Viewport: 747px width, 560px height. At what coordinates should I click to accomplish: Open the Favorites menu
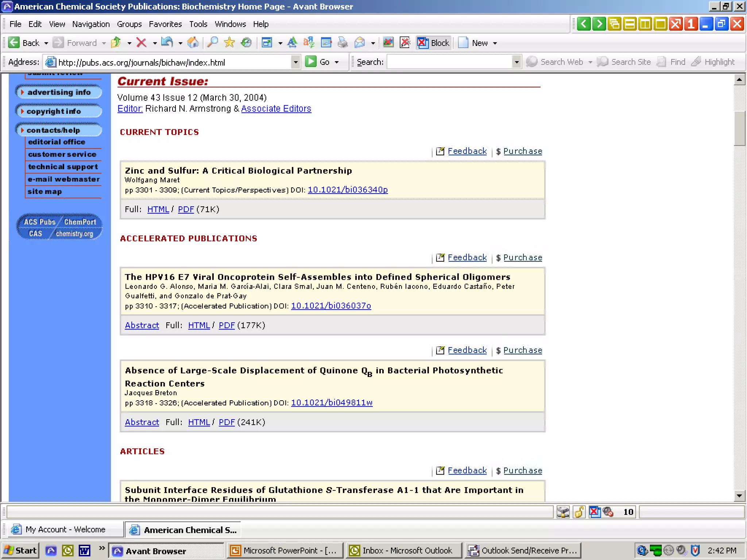pos(165,24)
